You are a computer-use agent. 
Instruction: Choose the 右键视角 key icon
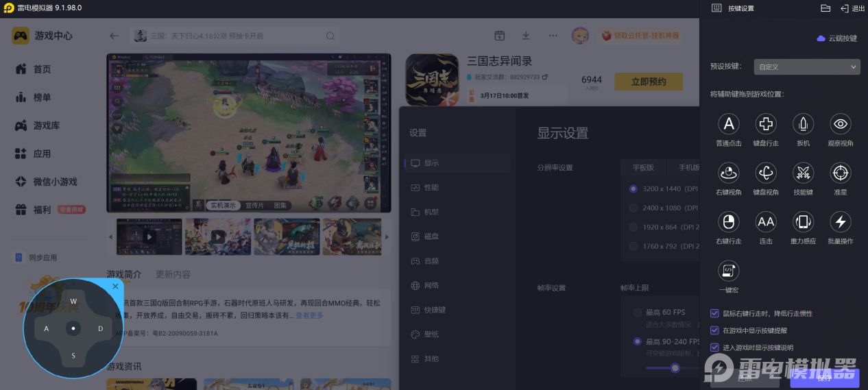pyautogui.click(x=729, y=173)
